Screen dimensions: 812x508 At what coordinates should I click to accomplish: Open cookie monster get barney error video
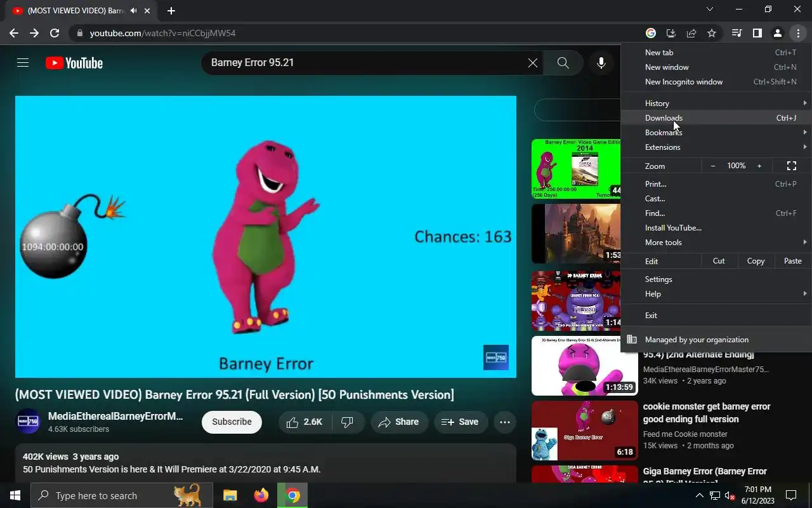click(707, 413)
